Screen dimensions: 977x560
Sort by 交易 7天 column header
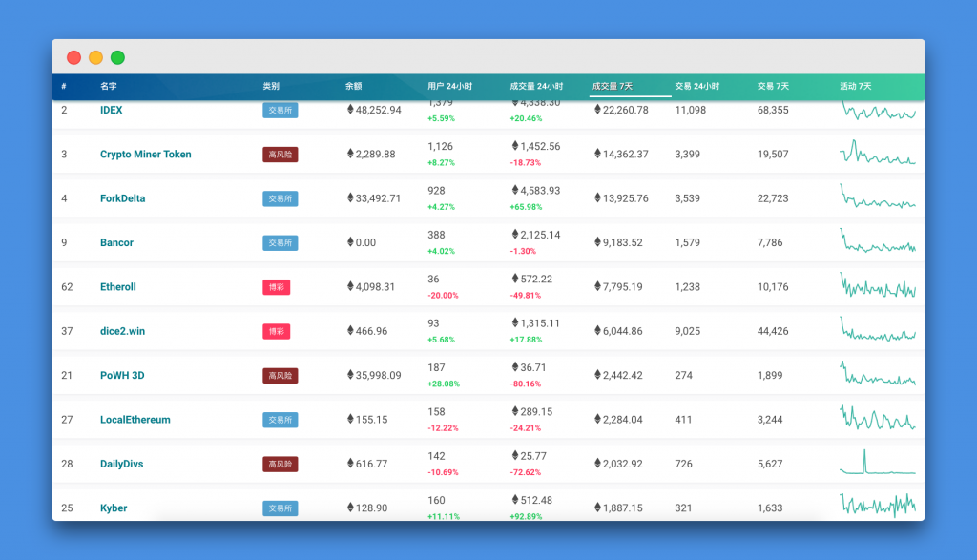click(773, 86)
